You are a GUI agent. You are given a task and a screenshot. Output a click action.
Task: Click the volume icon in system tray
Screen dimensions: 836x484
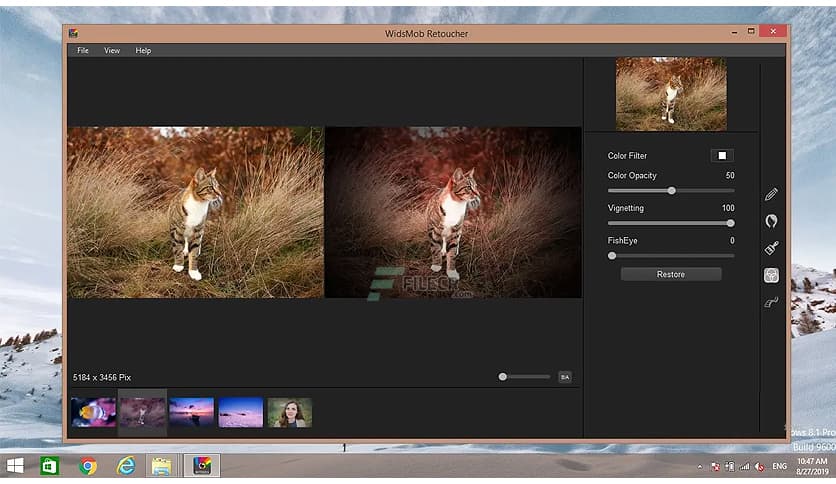click(760, 467)
